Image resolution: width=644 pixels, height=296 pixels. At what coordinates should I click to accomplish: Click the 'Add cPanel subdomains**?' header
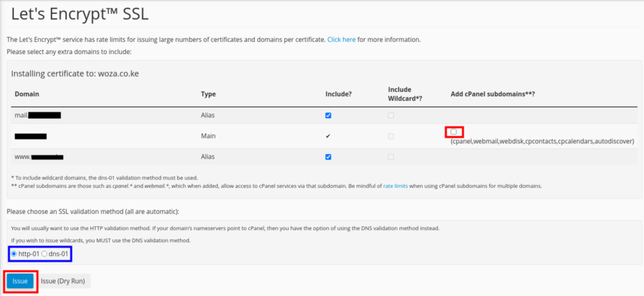point(492,94)
